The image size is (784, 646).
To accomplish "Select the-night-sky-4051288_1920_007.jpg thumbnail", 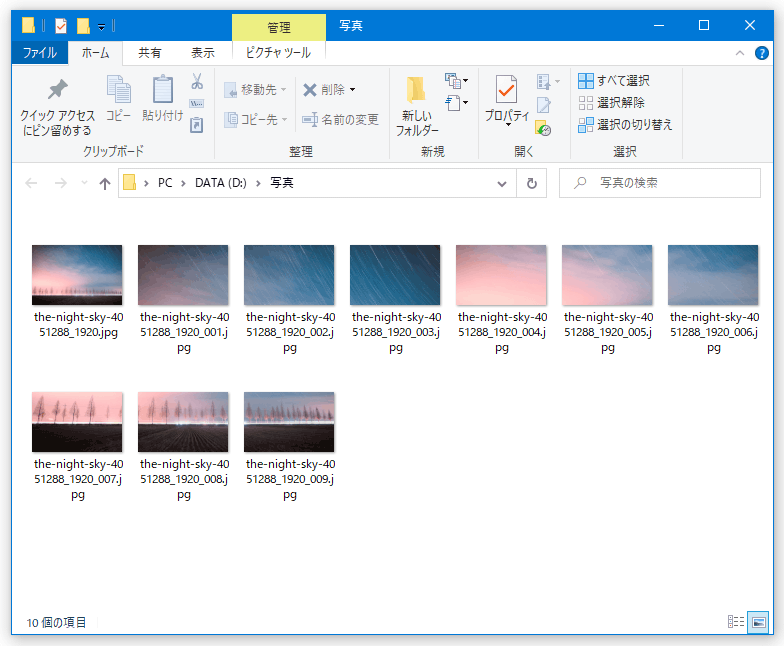I will 77,422.
